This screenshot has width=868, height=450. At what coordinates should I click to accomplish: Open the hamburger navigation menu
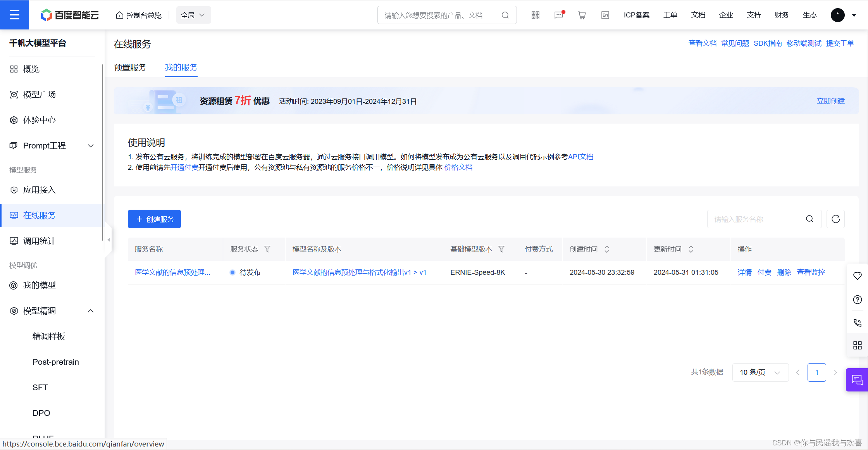(x=14, y=15)
